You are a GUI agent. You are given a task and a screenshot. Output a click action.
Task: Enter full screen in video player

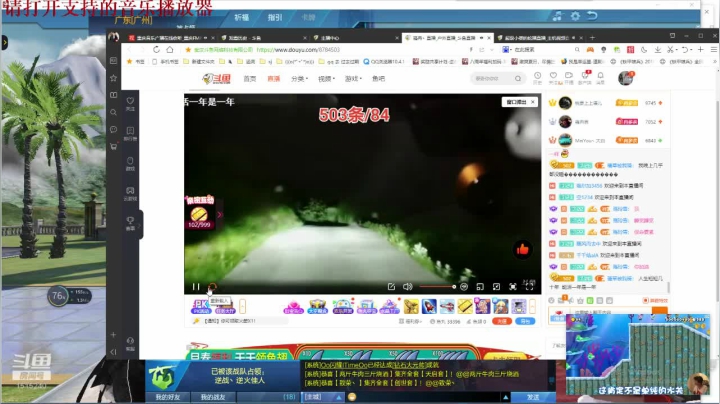(529, 286)
